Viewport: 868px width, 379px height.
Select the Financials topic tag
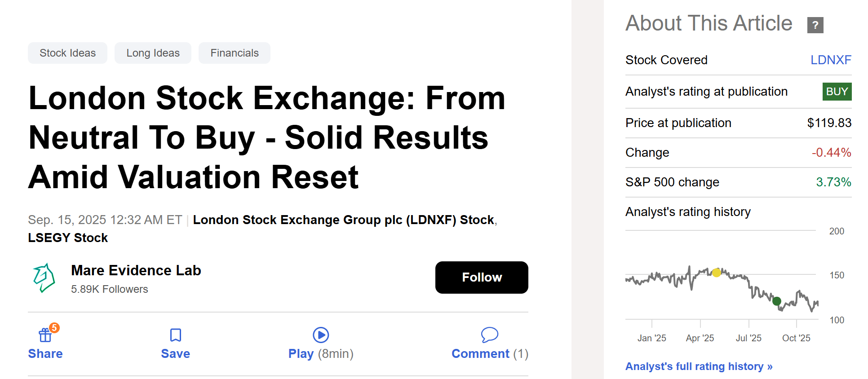point(234,53)
